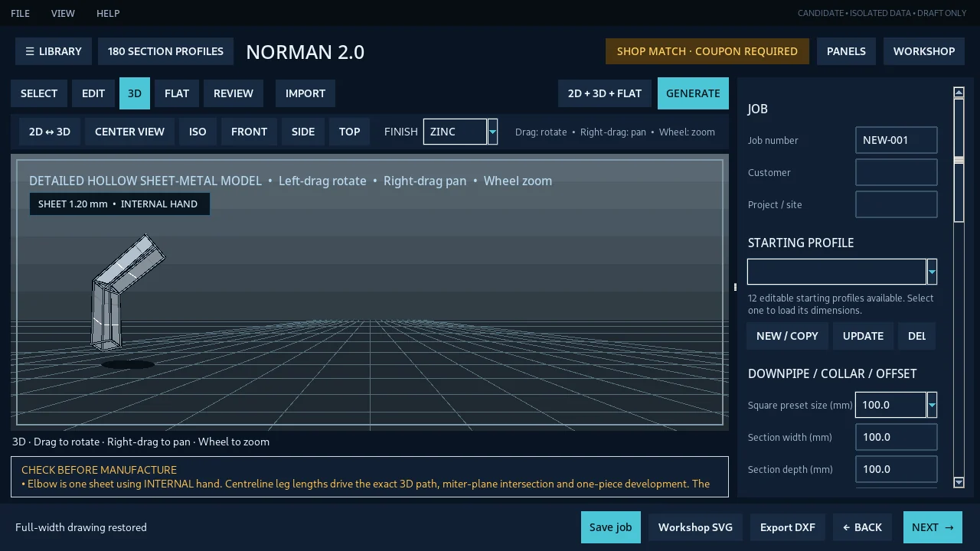The height and width of the screenshot is (551, 980).
Task: Switch to the FLAT tab
Action: (177, 93)
